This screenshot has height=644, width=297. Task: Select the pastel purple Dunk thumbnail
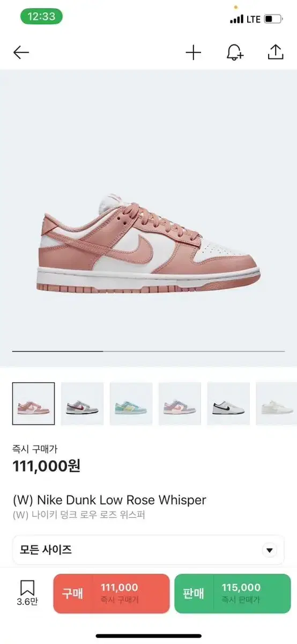coord(180,404)
